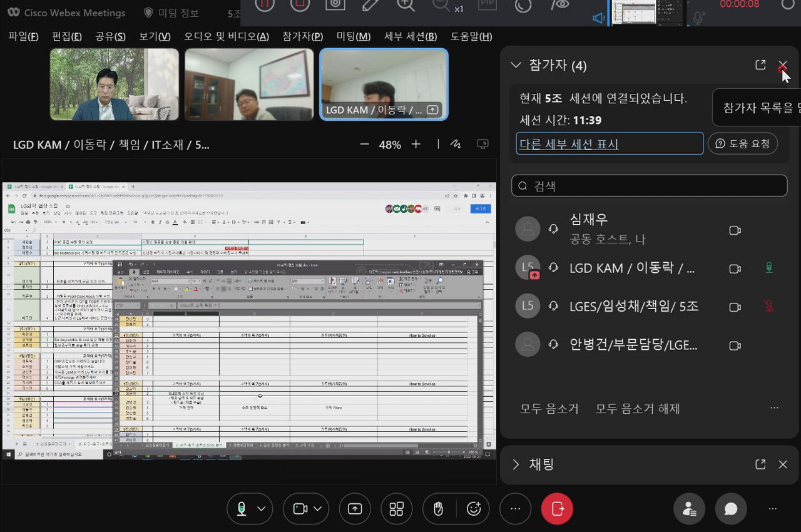Screen dimensions: 801x532
Task: Open participants panel more options menu
Action: coord(774,408)
